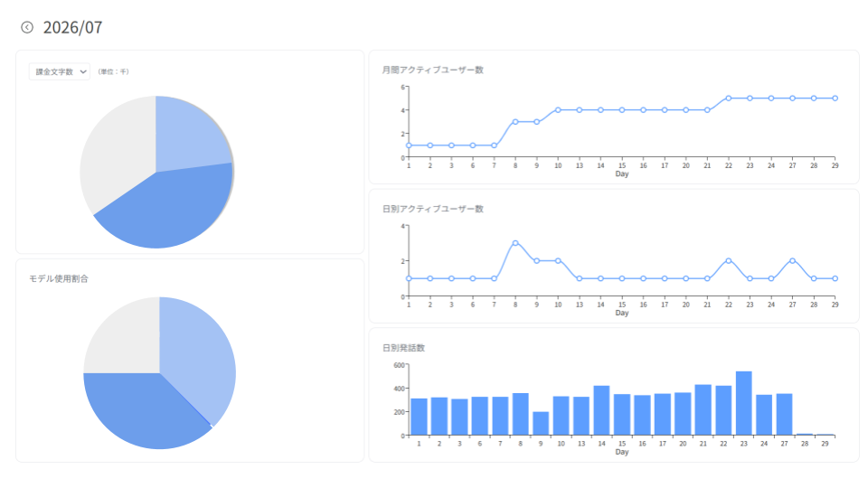The height and width of the screenshot is (488, 868).
Task: Select day 22 point on 日別アクティブユーザー数 chart
Action: click(729, 260)
